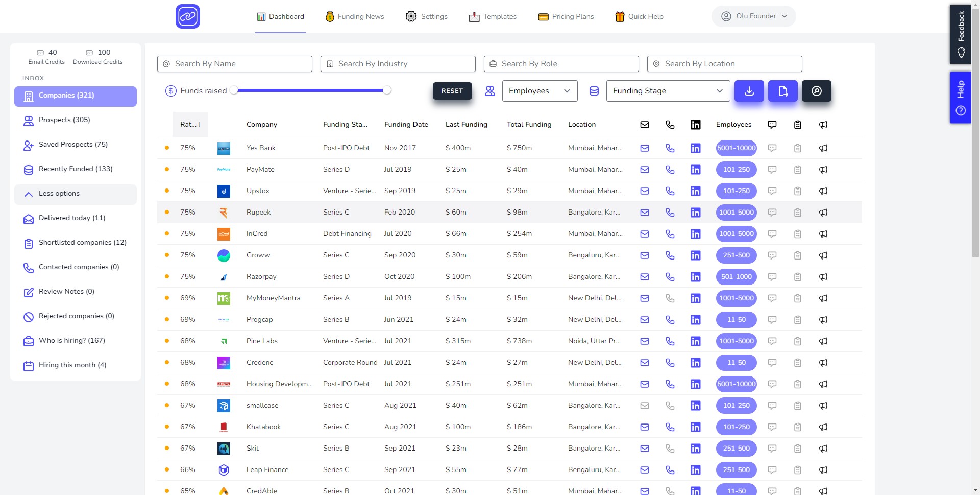Screen dimensions: 980x495
Task: Focus the Search By Name field
Action: (x=235, y=64)
